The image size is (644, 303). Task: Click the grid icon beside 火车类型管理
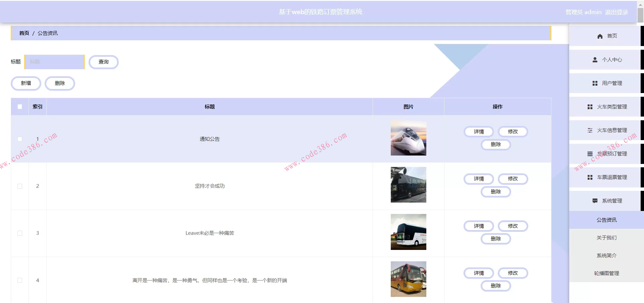tap(590, 107)
